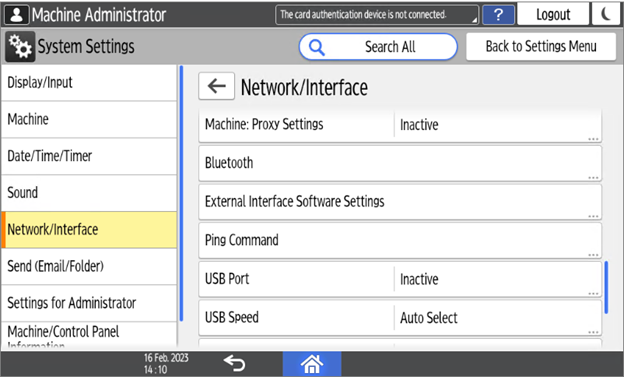
Task: Open the Search All field
Action: pos(378,47)
